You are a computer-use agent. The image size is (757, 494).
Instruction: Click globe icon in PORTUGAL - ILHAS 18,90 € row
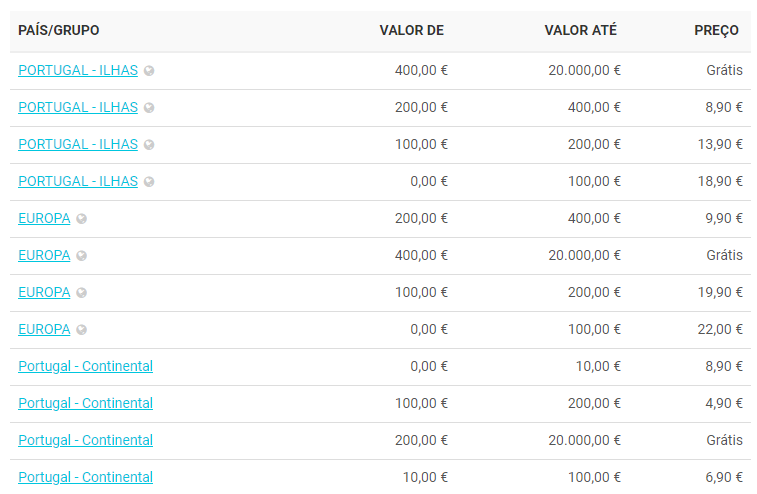[149, 182]
